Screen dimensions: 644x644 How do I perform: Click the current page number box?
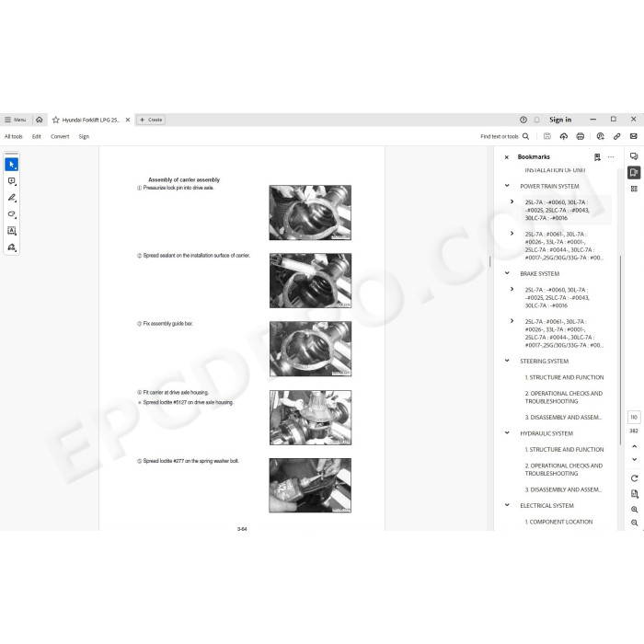point(634,418)
